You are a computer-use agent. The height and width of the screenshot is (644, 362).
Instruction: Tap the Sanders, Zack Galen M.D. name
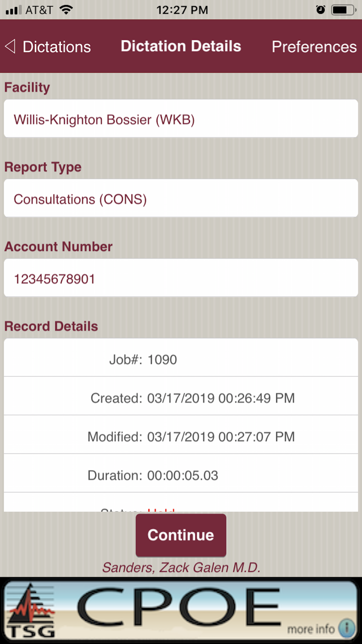(x=181, y=567)
